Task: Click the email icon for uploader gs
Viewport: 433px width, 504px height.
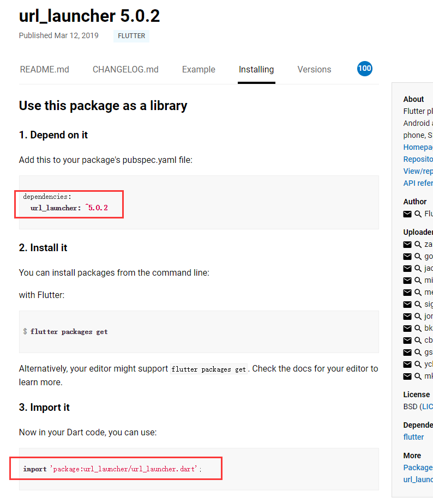Action: coord(407,353)
